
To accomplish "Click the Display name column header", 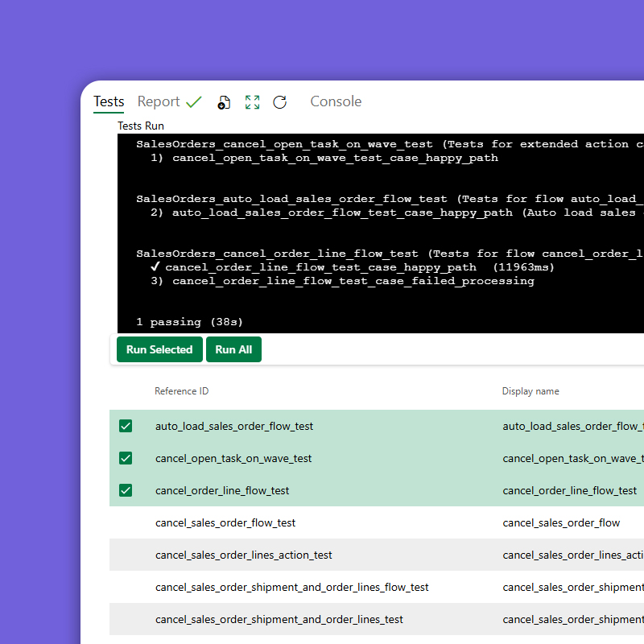I will click(x=530, y=391).
